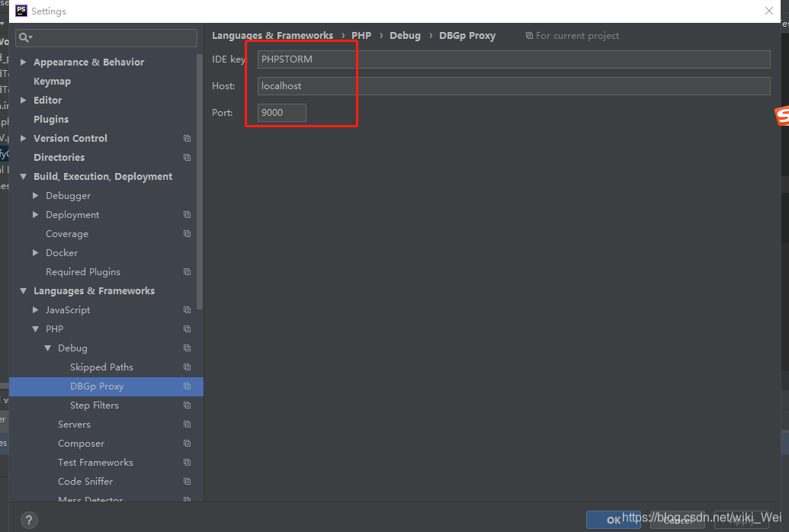The image size is (789, 532).
Task: Open Required Plugins settings page
Action: 83,272
